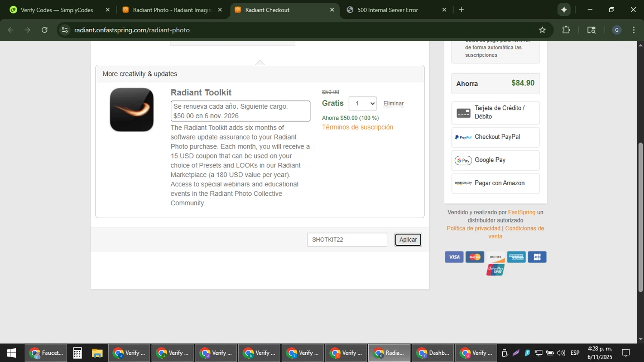This screenshot has height=362, width=644.
Task: Click the Radia... Chrome taskbar button
Action: [x=389, y=353]
